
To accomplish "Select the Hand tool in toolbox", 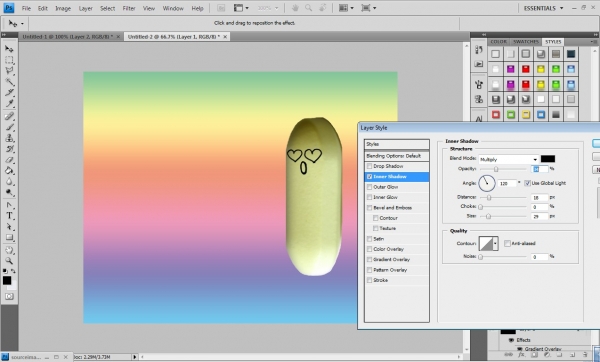I will click(9, 251).
